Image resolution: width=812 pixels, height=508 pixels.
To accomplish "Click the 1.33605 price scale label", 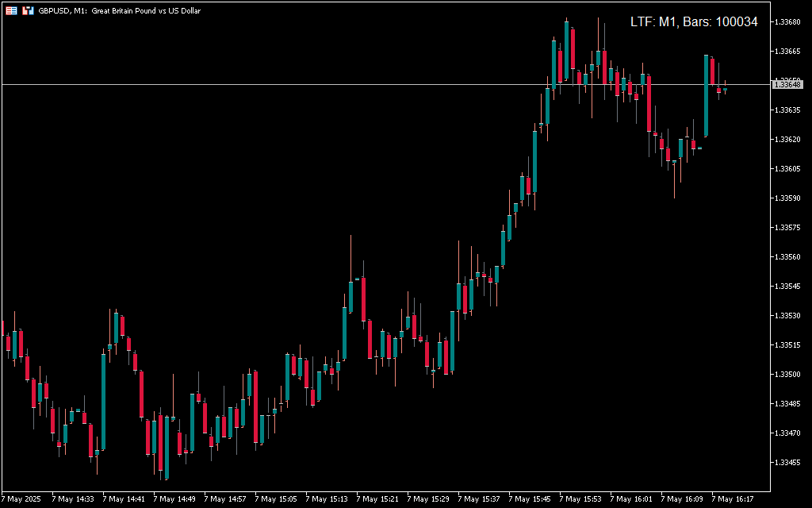I will (x=787, y=169).
